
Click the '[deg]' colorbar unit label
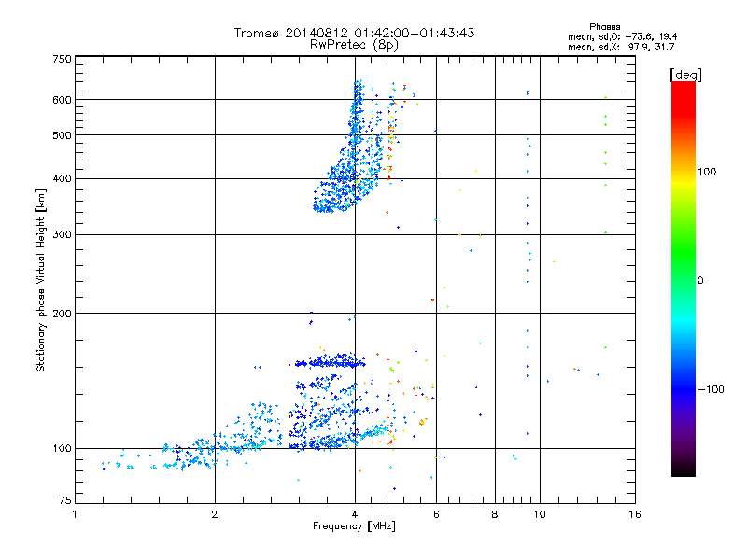(685, 75)
